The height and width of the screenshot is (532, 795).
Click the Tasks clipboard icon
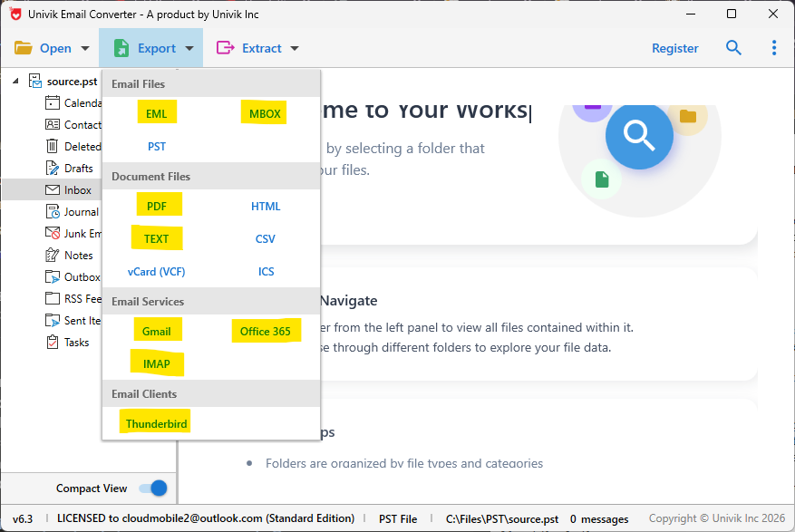tap(53, 342)
